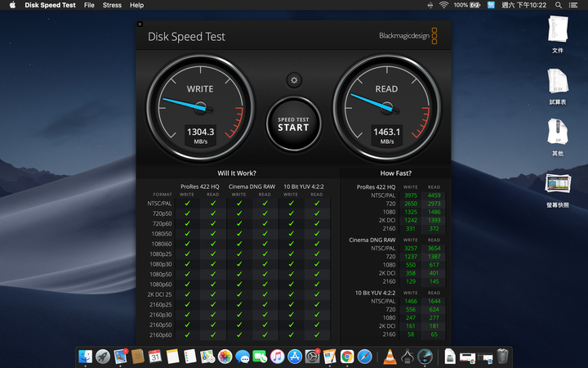The image size is (588, 368).
Task: Click ProRes 422 HQ NTSC/PAL read value 4459
Action: [x=434, y=195]
